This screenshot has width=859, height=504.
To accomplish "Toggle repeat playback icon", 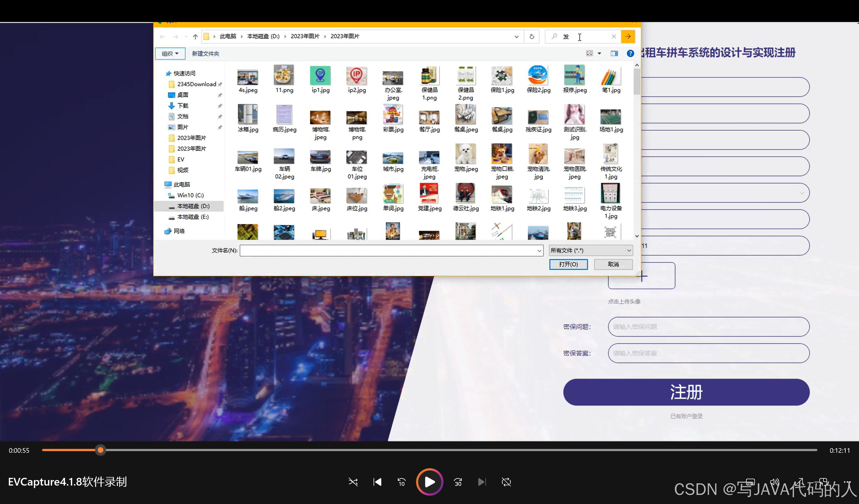I will click(506, 482).
